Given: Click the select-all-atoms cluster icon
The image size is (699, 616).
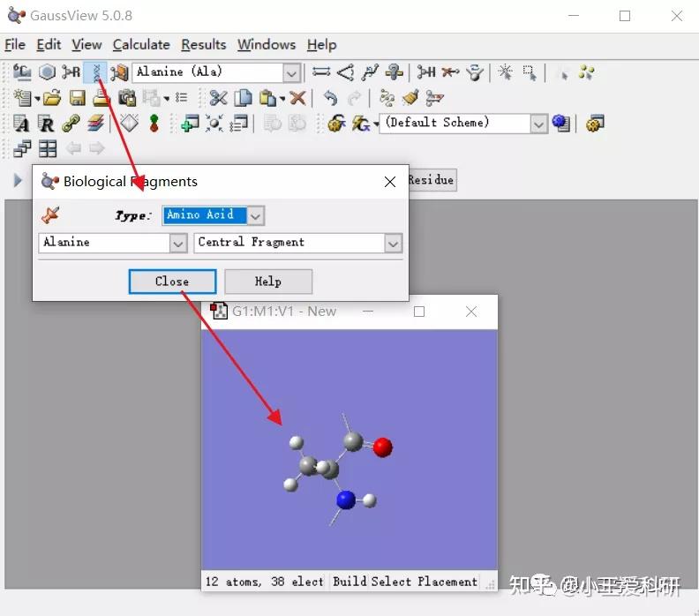Looking at the screenshot, I should [x=586, y=71].
